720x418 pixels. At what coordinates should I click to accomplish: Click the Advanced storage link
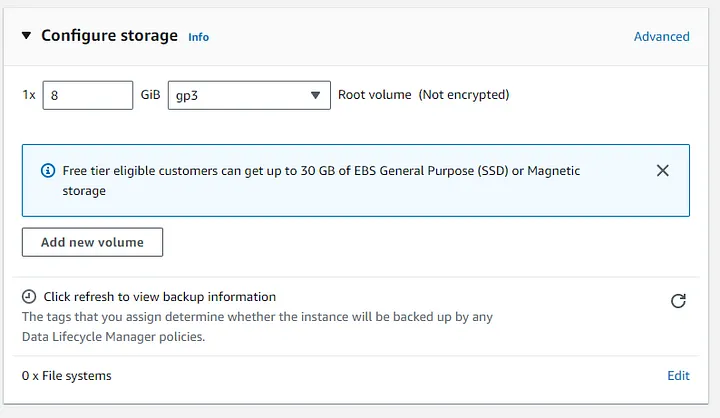pos(661,36)
